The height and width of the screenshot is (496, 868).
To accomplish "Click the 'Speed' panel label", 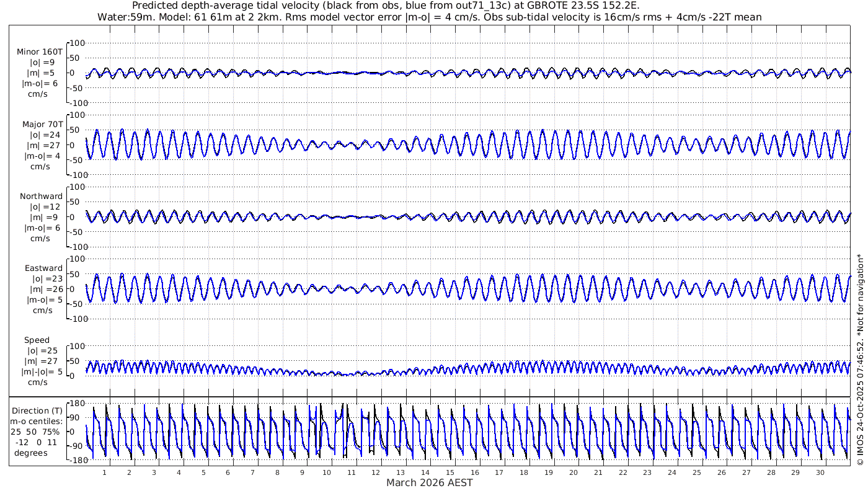I will [x=37, y=340].
